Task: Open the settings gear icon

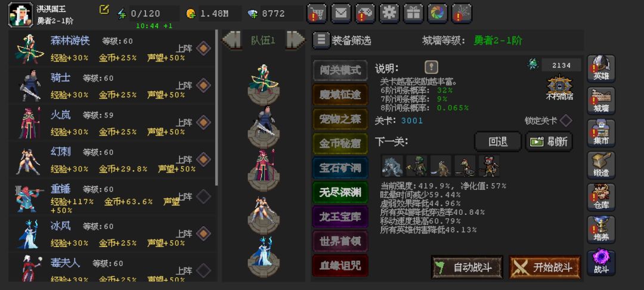Action: click(x=389, y=14)
